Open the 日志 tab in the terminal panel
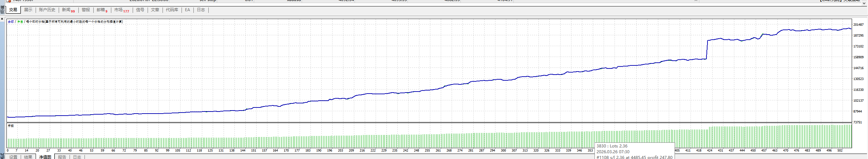Viewport: 868px width, 159px height. (201, 10)
